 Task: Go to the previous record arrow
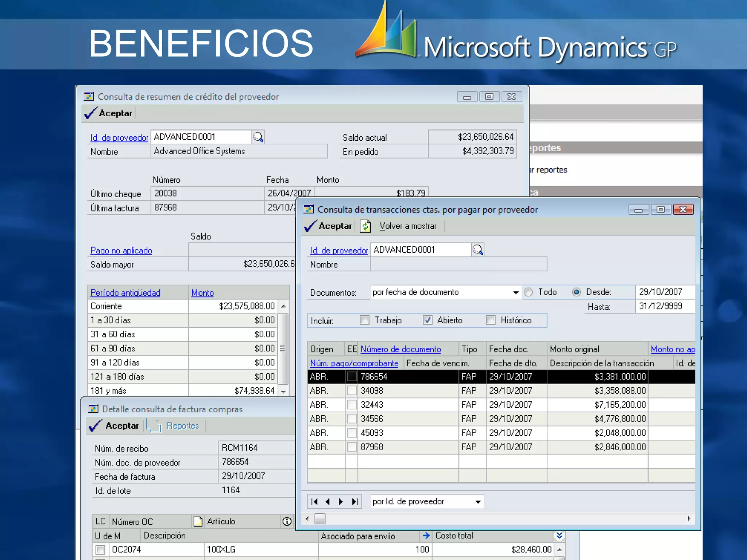pos(328,502)
